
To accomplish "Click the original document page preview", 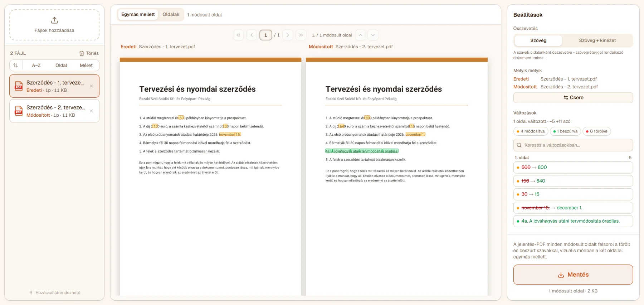I will coord(210,177).
